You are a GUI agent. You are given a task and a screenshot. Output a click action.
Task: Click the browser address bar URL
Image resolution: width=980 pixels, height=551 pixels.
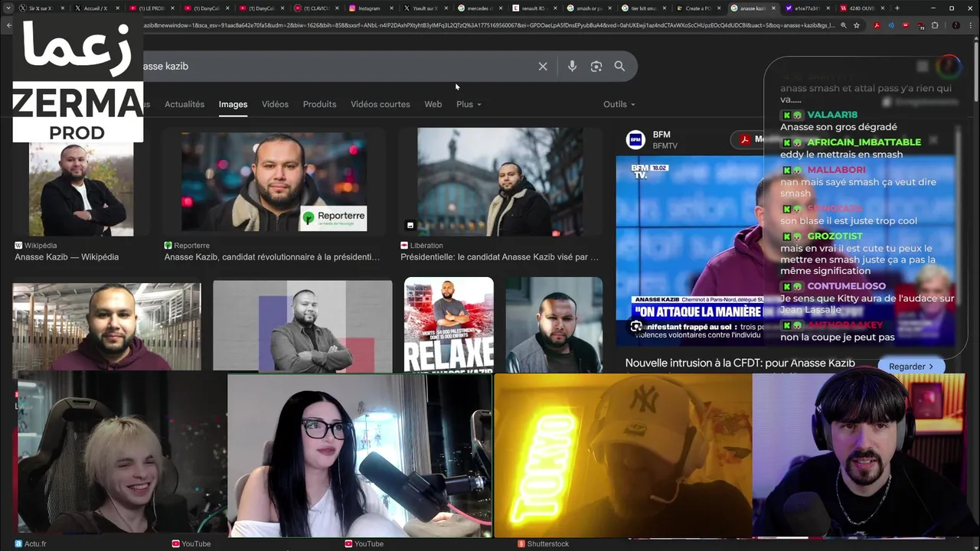point(490,25)
